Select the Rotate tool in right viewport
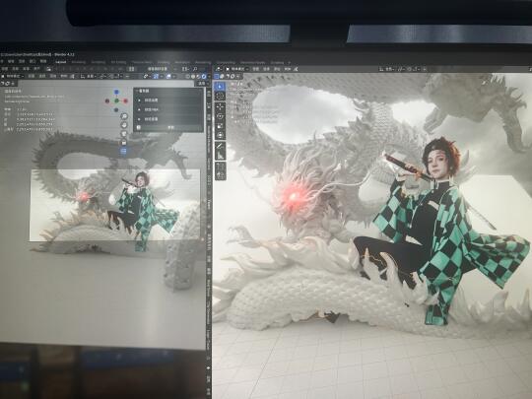 (x=220, y=116)
